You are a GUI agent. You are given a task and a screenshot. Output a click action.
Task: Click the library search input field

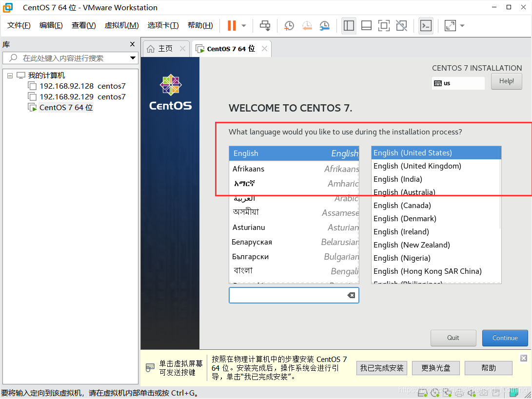(70, 58)
